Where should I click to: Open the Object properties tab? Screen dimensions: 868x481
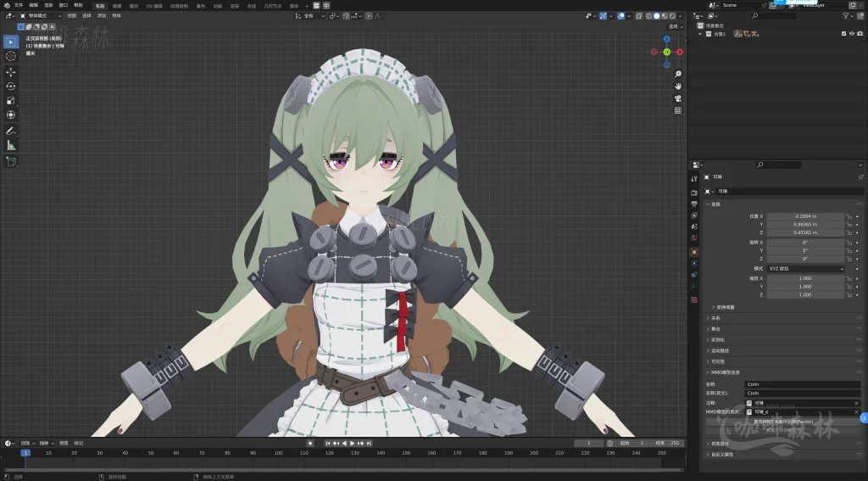click(x=694, y=252)
